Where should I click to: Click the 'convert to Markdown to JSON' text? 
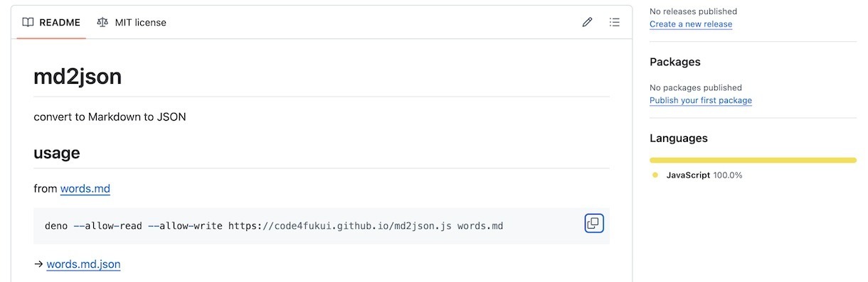[x=110, y=116]
